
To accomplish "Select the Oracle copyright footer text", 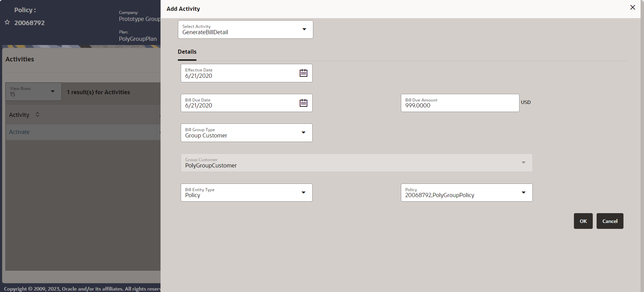I will tap(82, 289).
